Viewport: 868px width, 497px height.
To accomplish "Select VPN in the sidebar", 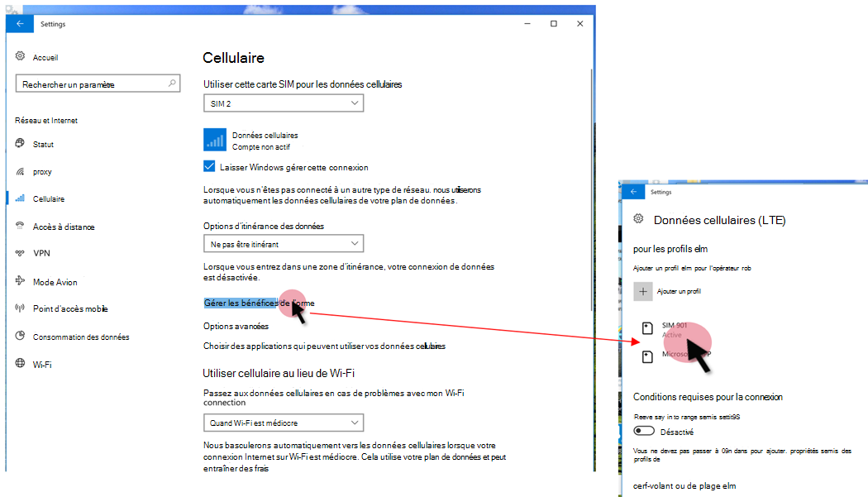I will [x=41, y=253].
